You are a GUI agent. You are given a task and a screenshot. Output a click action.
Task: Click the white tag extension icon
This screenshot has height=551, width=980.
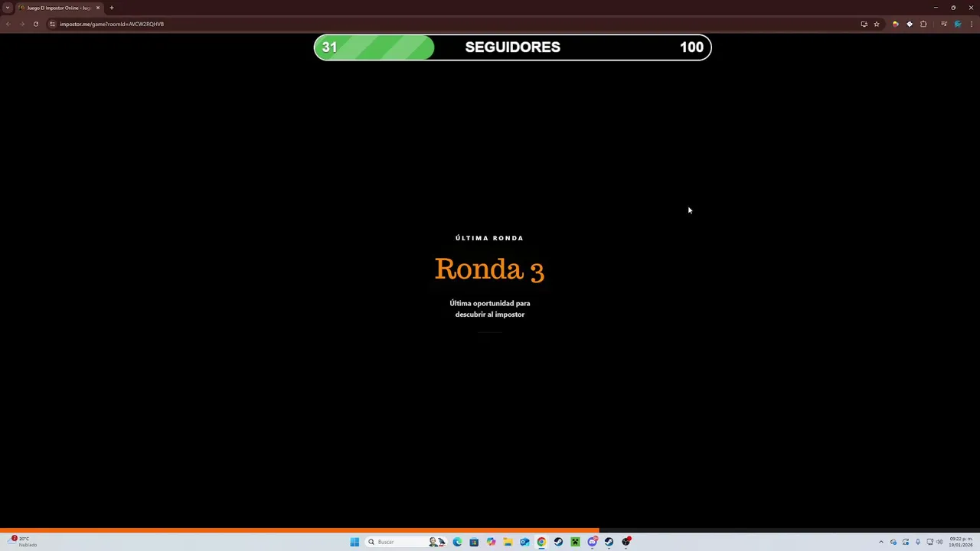click(x=909, y=24)
